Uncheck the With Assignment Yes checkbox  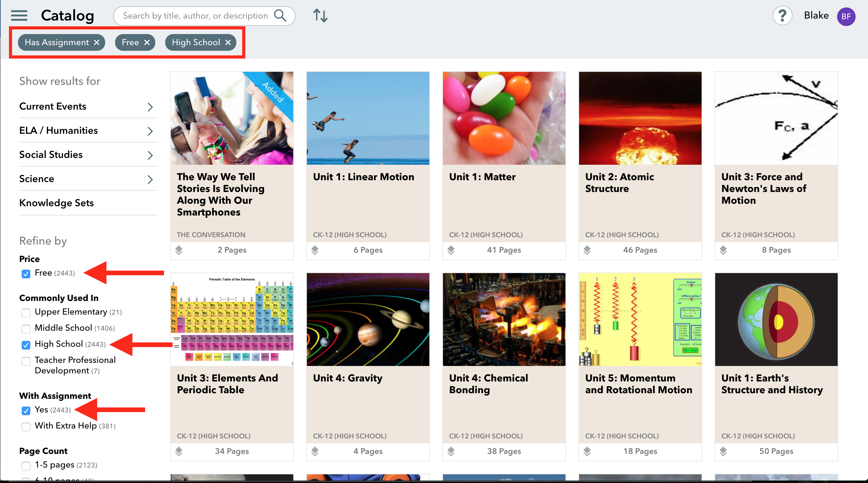(x=26, y=411)
